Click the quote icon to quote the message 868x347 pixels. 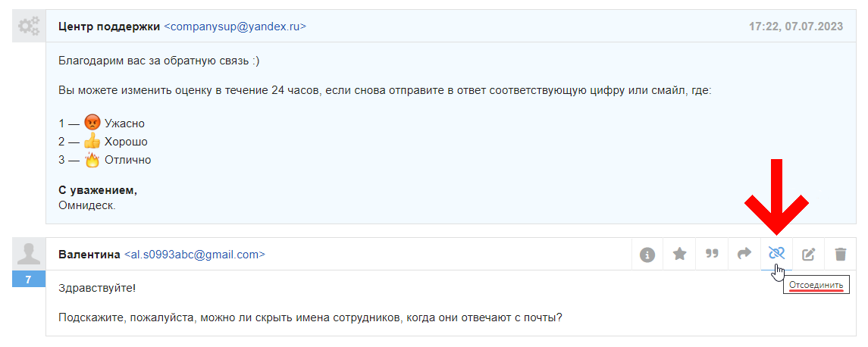coord(712,255)
